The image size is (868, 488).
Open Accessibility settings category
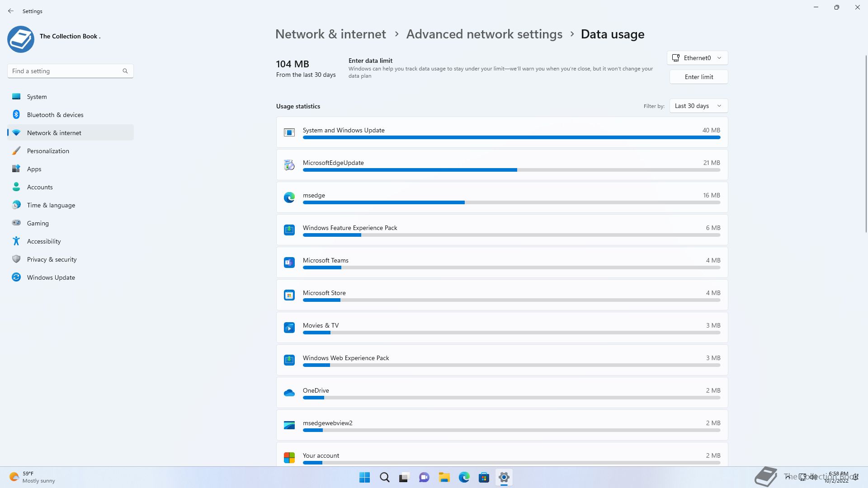pyautogui.click(x=71, y=241)
